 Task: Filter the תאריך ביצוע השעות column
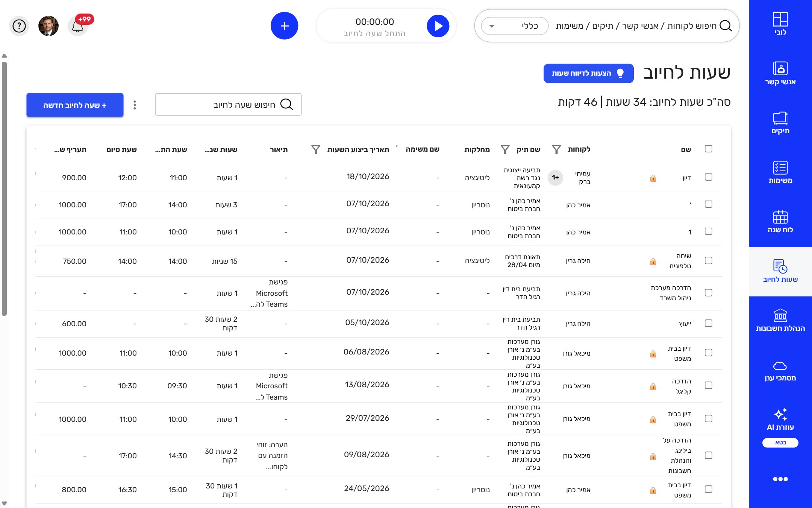[x=316, y=150]
